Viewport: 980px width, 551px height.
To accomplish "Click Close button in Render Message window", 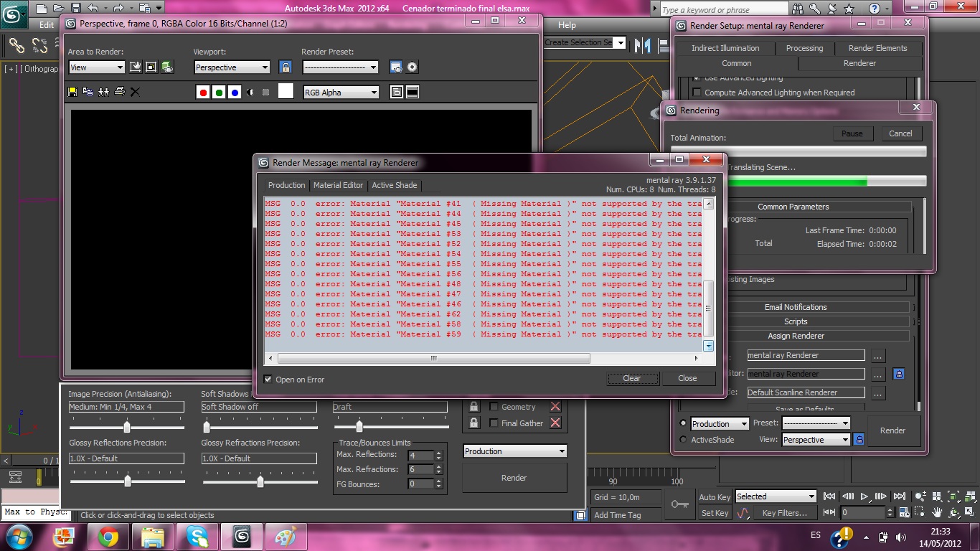I will [x=687, y=378].
